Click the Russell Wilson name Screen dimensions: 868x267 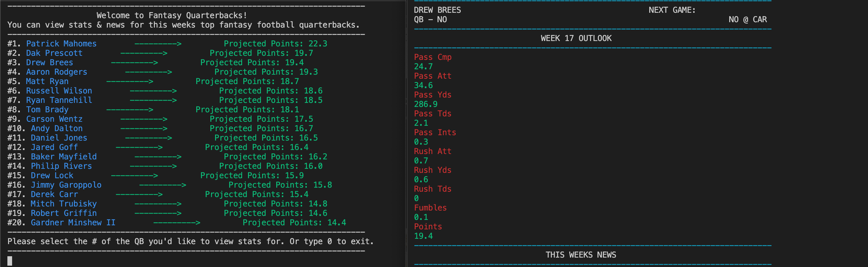pyautogui.click(x=58, y=91)
